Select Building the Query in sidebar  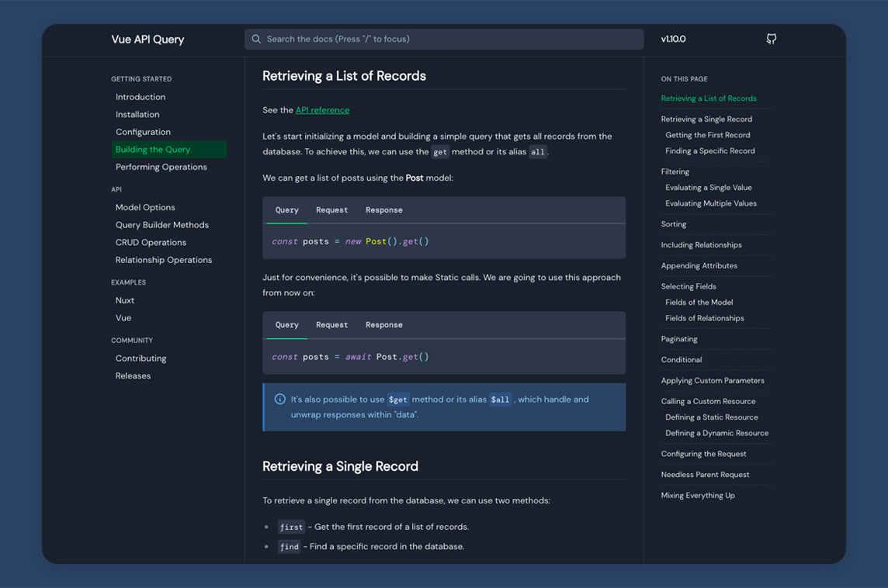coord(168,150)
